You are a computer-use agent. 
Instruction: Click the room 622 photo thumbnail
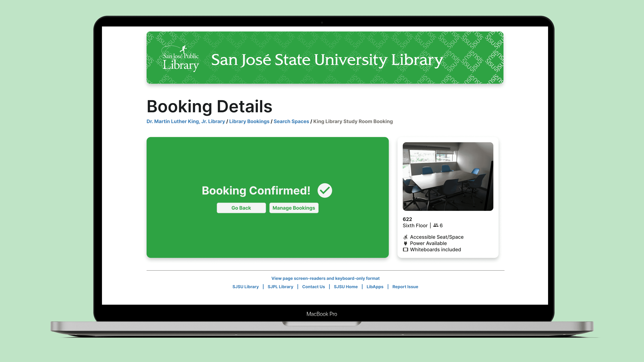448,176
